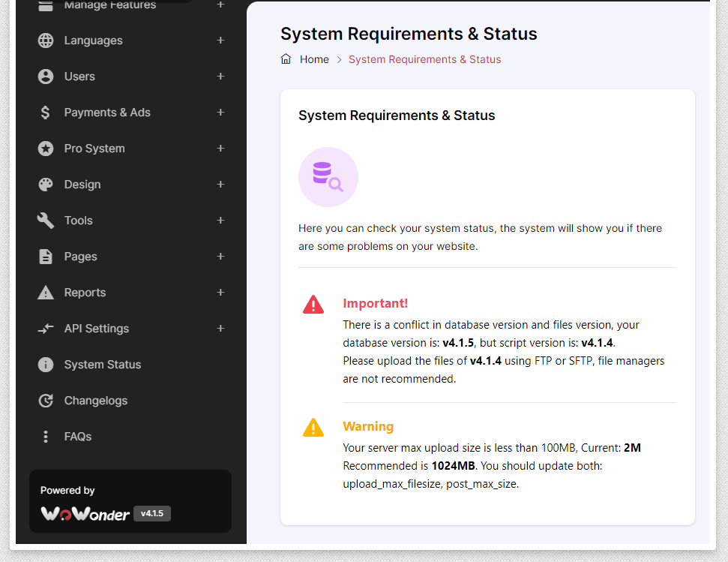The image size is (728, 562).
Task: Go to the System Status page
Action: pyautogui.click(x=103, y=365)
